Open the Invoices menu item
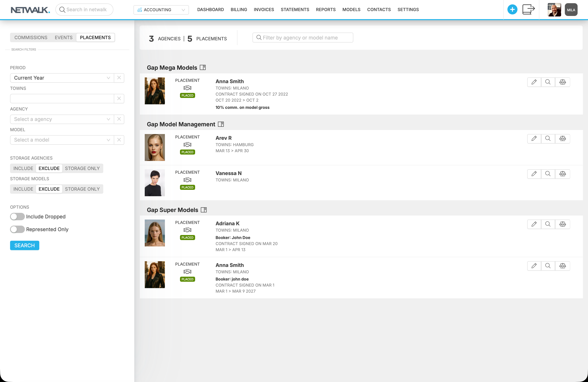Screen dimensions: 588x382 [x=264, y=10]
